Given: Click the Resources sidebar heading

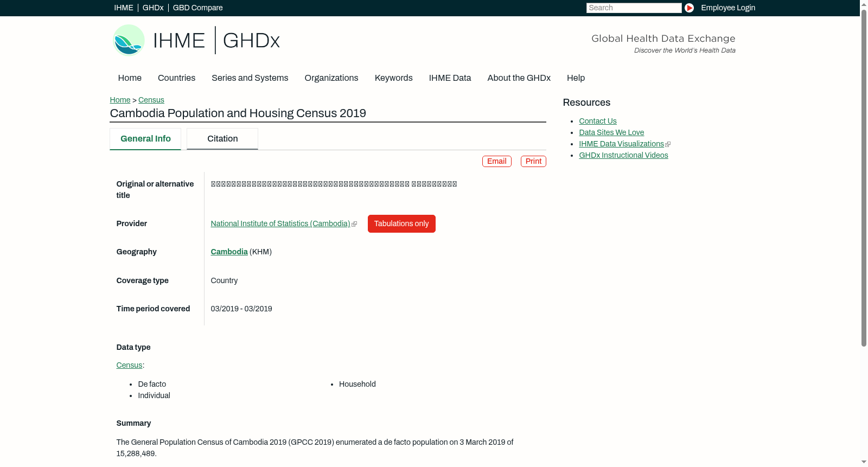Looking at the screenshot, I should (586, 103).
